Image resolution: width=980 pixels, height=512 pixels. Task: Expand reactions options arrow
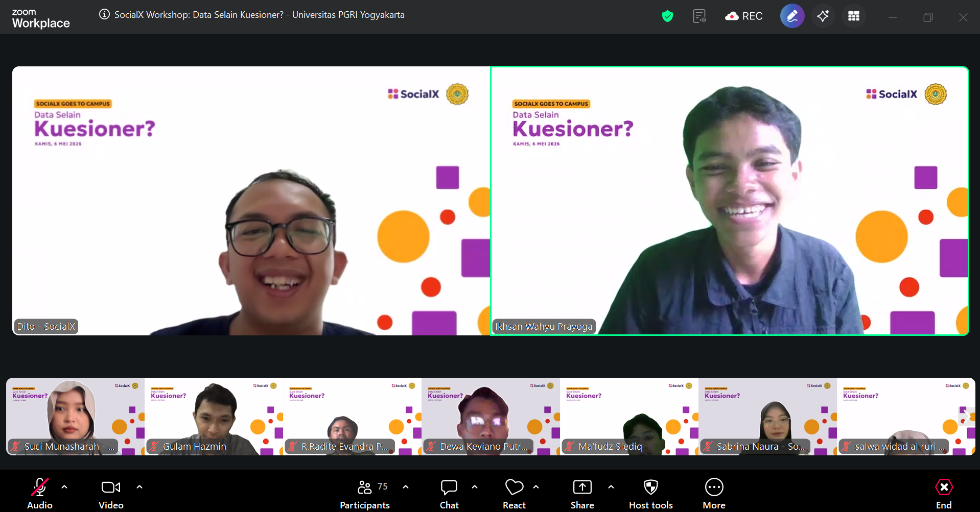coord(536,487)
